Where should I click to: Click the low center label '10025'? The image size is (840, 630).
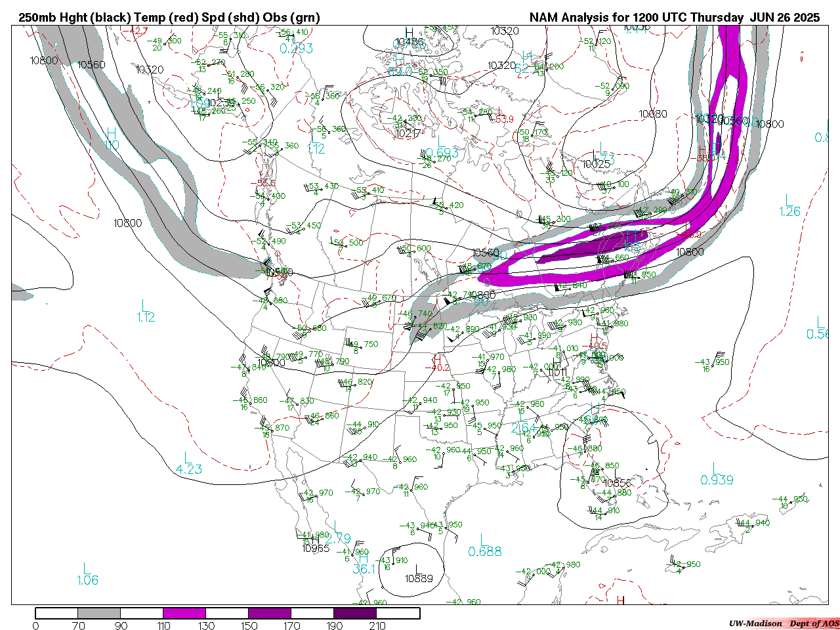click(x=597, y=164)
